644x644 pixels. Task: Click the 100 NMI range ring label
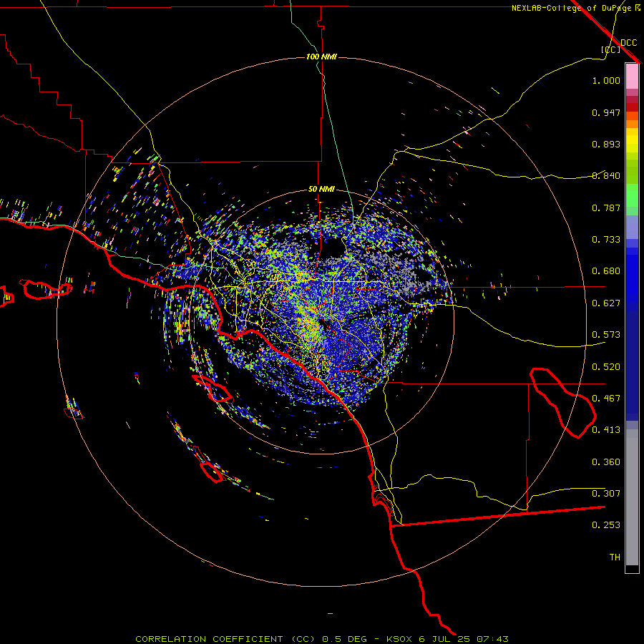(x=321, y=57)
